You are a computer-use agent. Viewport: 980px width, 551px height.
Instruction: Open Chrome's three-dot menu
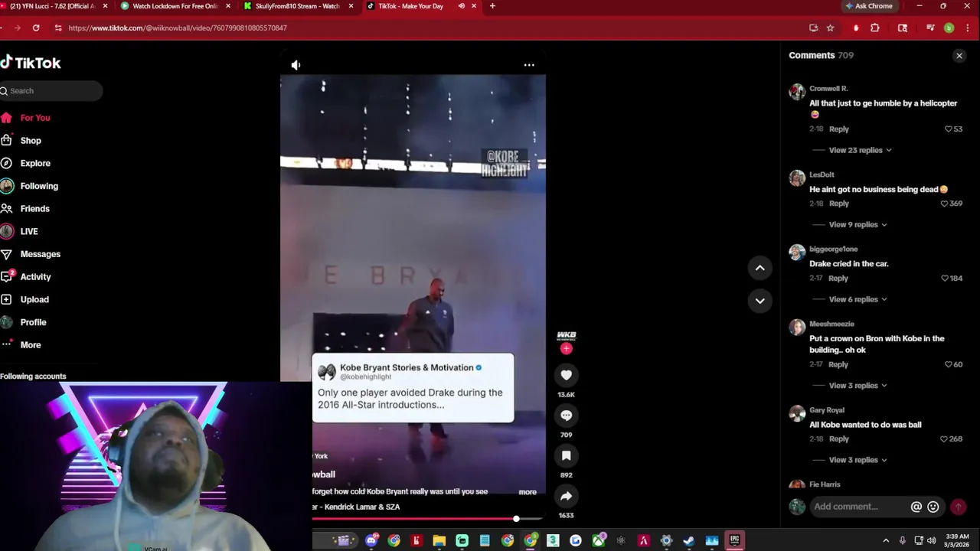point(969,28)
